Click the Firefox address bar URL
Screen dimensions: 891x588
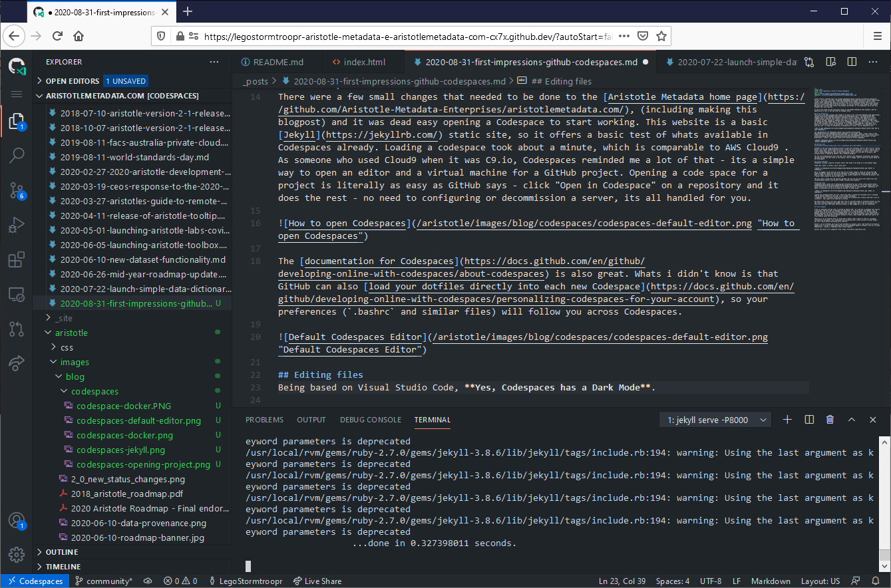tap(407, 36)
